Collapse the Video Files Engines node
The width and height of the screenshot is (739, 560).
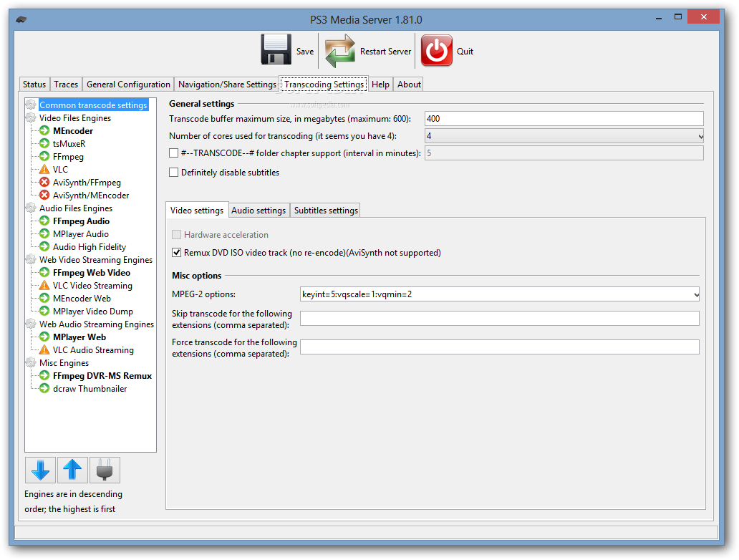(x=31, y=118)
